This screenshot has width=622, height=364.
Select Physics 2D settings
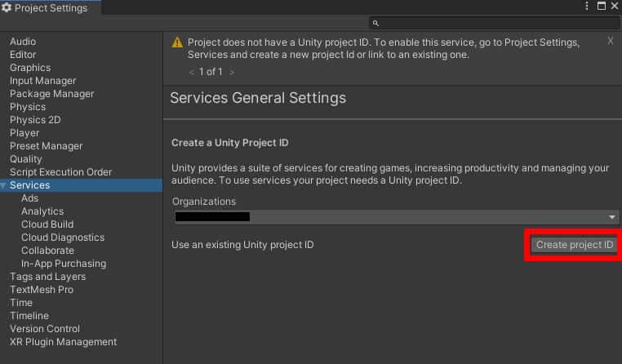35,120
